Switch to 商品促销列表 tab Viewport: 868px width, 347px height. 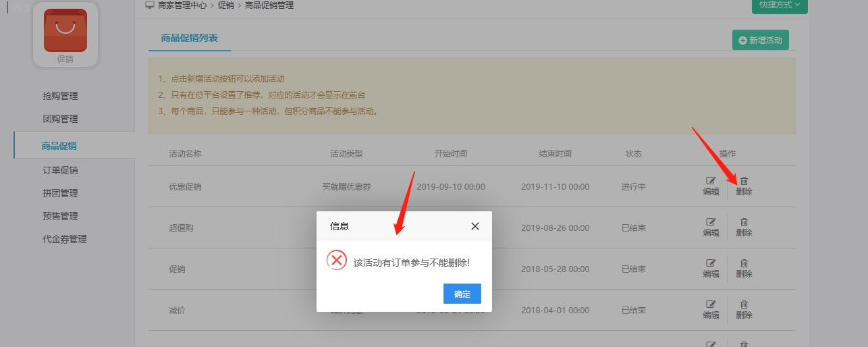pos(190,38)
